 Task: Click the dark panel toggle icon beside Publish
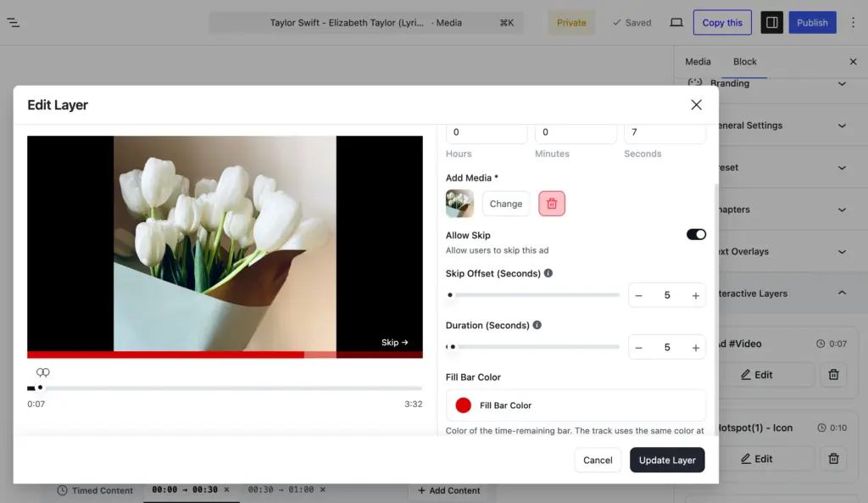(x=771, y=23)
